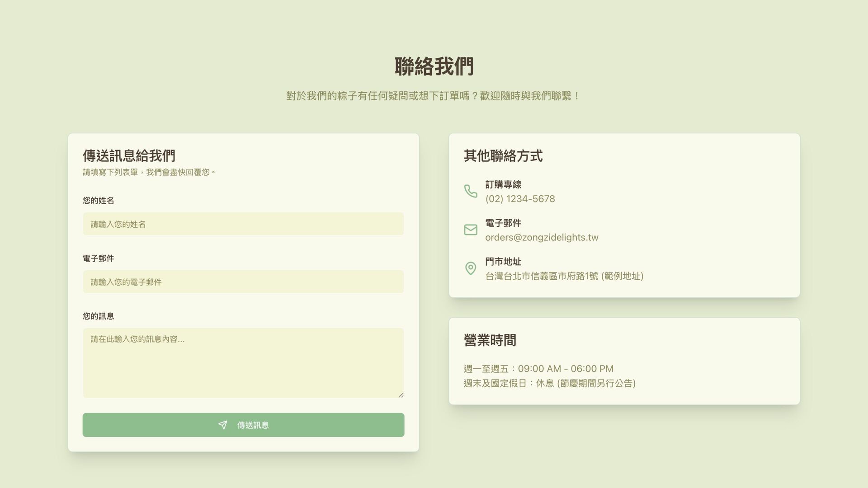
Task: Click the 您的姓名 field label
Action: click(x=98, y=201)
